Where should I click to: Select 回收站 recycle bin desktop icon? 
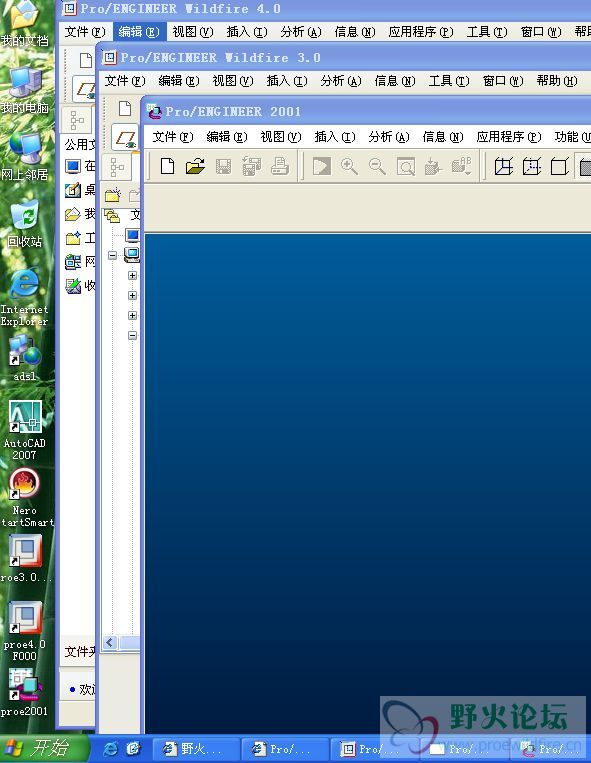pyautogui.click(x=24, y=224)
